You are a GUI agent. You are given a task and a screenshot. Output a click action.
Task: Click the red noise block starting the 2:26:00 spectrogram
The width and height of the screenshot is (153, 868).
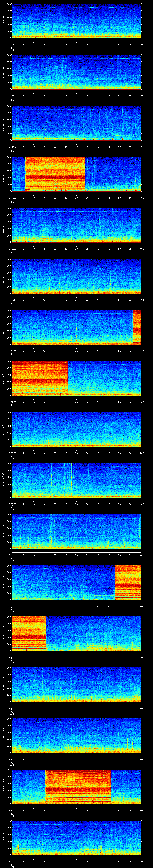(29, 633)
